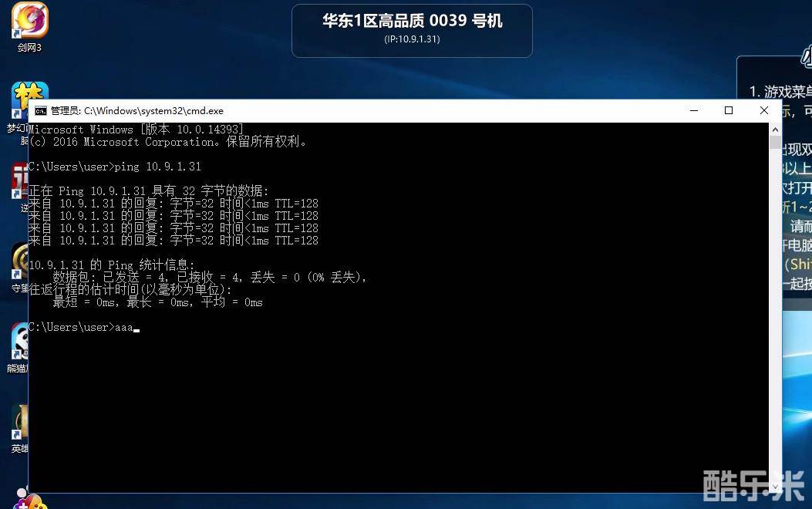This screenshot has height=509, width=812.
Task: Select the 熊猫 panda desktop icon
Action: [19, 342]
